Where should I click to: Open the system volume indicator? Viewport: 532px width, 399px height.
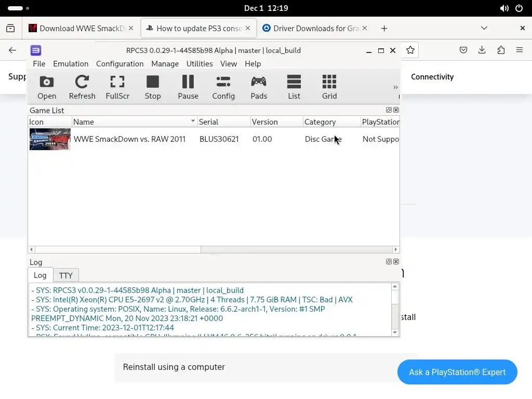pos(504,8)
